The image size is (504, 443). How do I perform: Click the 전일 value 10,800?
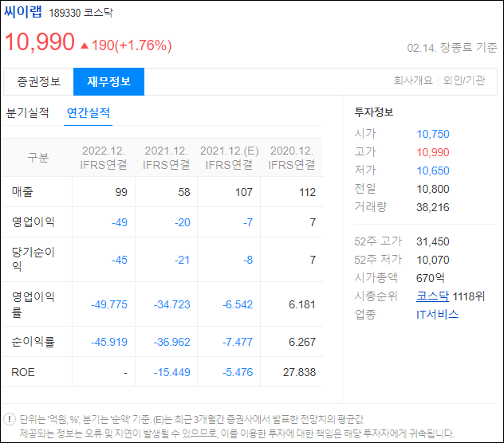click(433, 189)
